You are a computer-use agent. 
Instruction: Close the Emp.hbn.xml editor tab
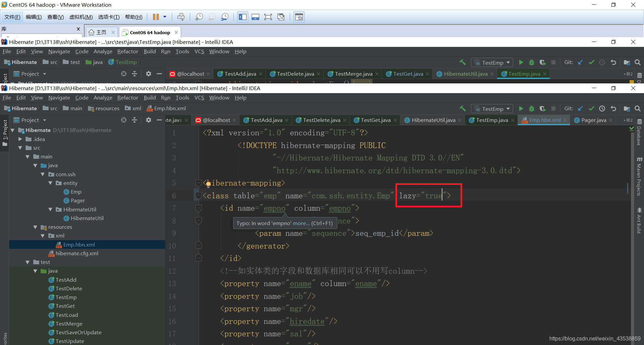565,120
